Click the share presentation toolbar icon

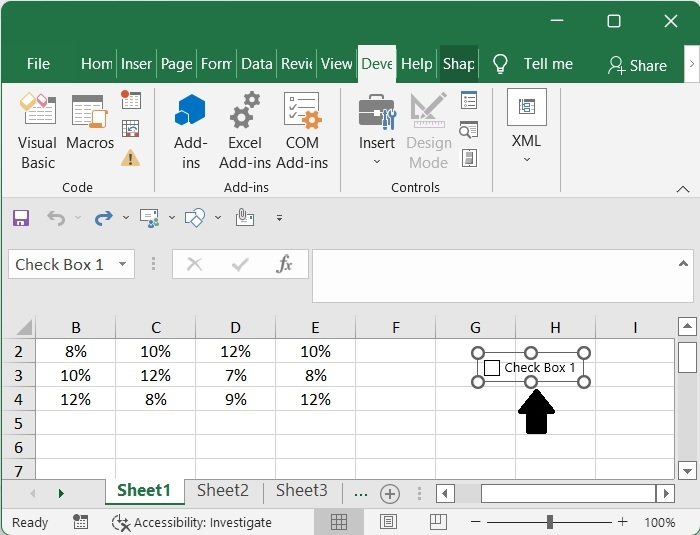pyautogui.click(x=150, y=218)
